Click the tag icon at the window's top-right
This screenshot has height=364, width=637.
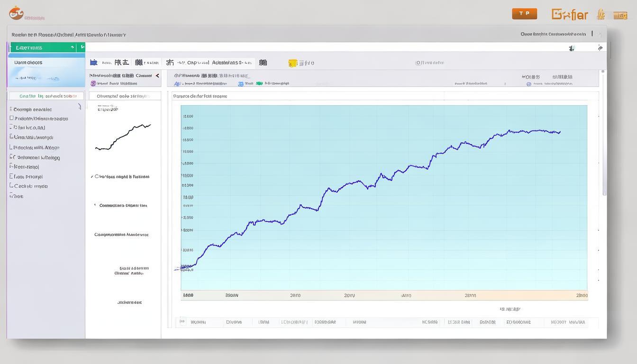pyautogui.click(x=600, y=48)
